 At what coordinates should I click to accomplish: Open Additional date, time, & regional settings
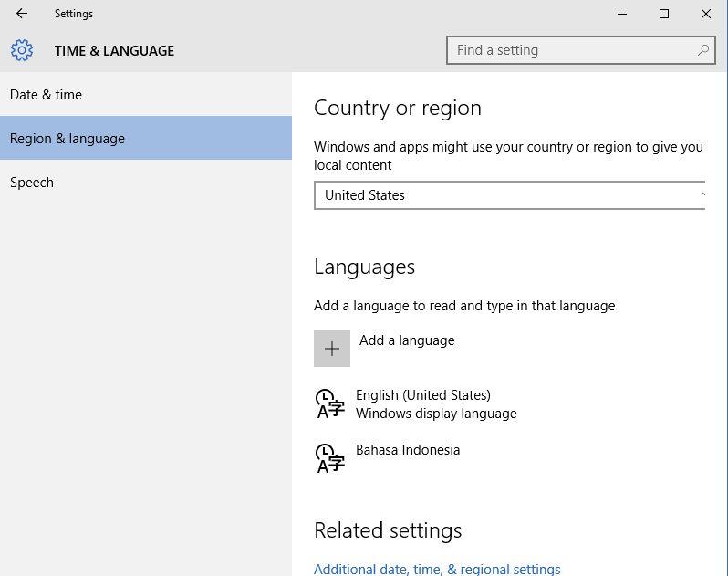coord(437,569)
